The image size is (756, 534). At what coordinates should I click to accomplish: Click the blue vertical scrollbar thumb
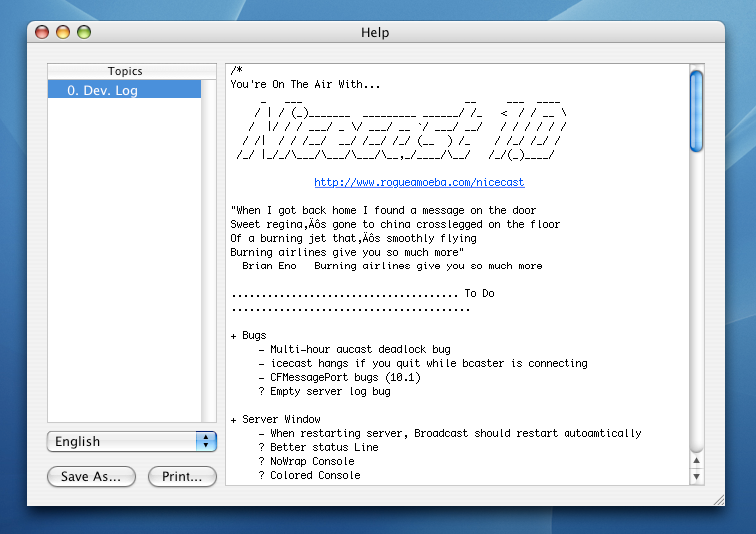696,111
